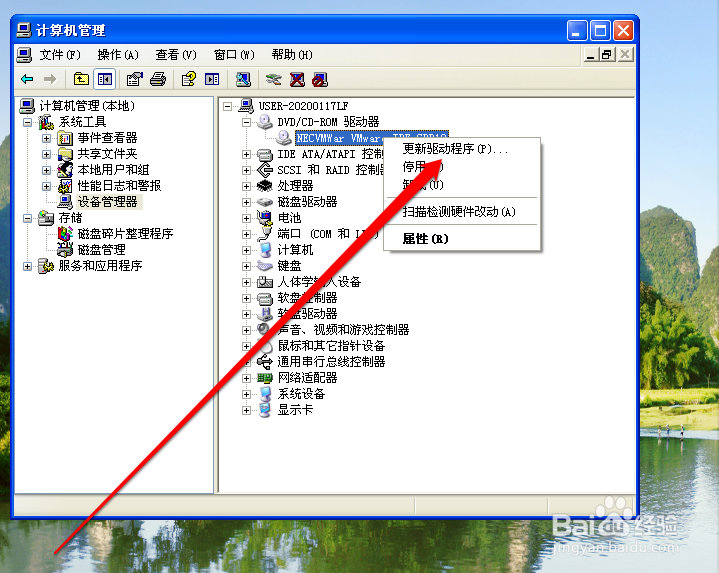The image size is (719, 573).
Task: Click the 性能日志和警报 icon
Action: 66,186
